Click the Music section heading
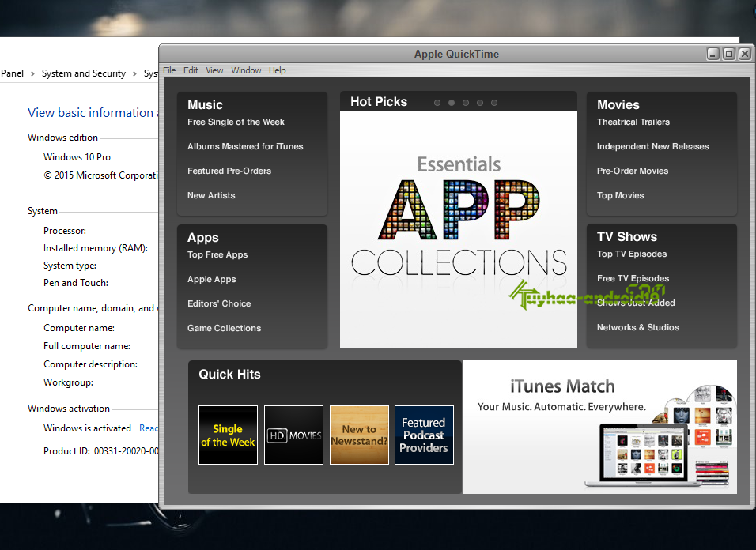The image size is (756, 550). pos(205,104)
